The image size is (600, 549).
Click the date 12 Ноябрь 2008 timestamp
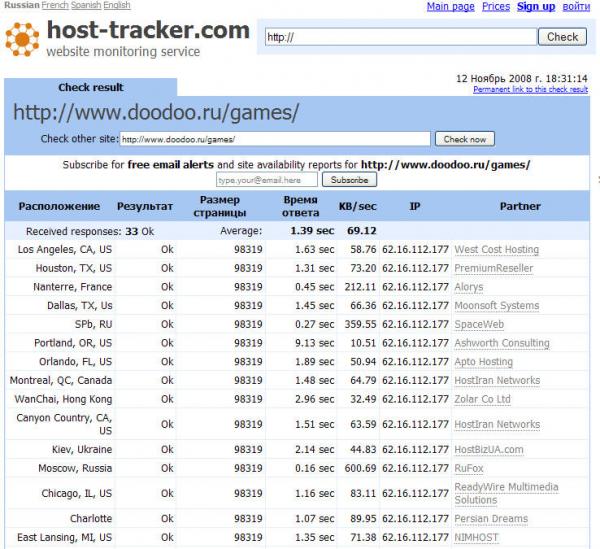pyautogui.click(x=522, y=79)
